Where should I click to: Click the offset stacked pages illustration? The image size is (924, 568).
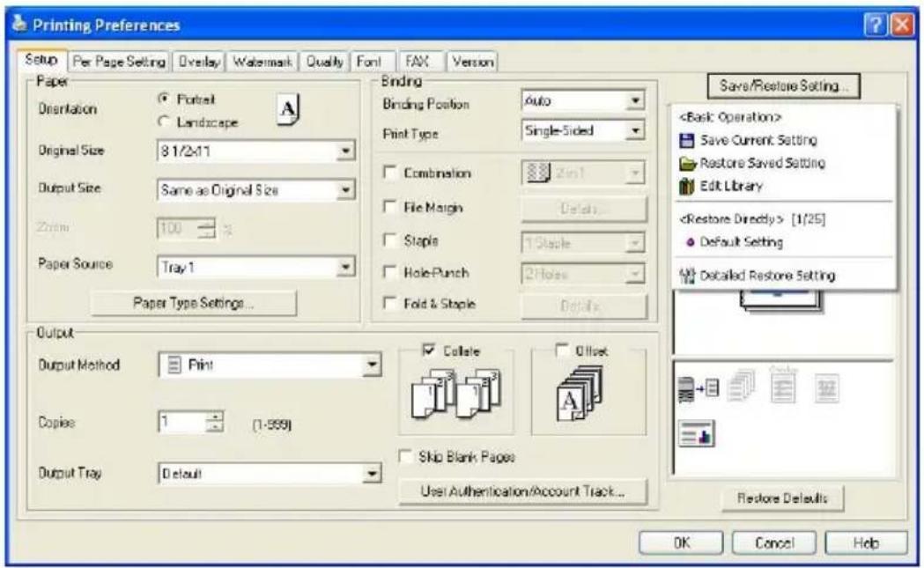click(580, 393)
